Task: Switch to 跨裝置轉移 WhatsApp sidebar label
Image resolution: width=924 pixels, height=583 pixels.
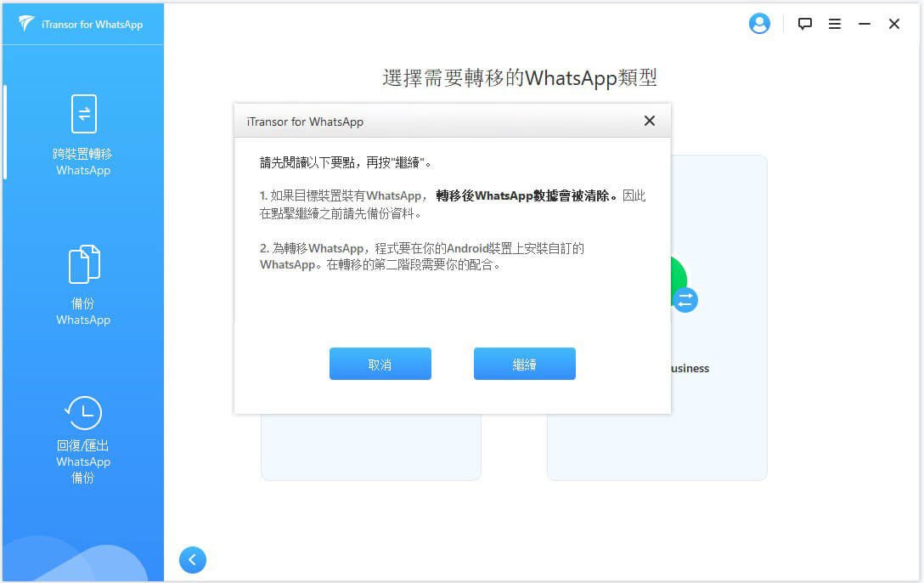Action: click(x=83, y=161)
